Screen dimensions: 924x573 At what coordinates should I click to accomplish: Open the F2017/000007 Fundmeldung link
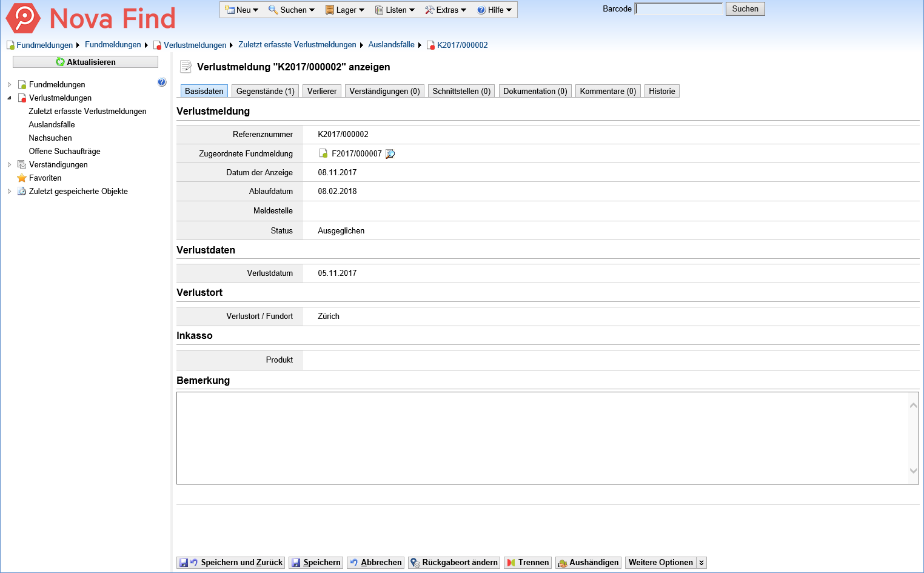(357, 154)
